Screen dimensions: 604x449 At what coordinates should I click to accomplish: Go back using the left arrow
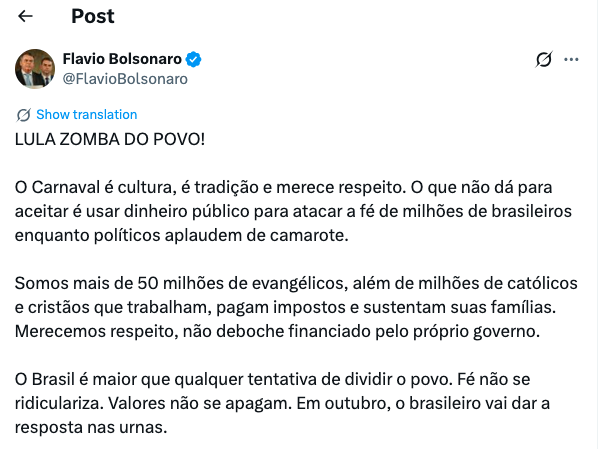pyautogui.click(x=26, y=16)
